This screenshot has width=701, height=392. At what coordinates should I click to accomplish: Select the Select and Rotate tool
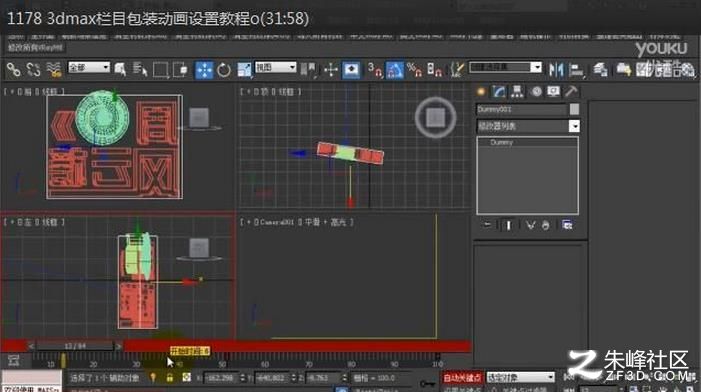pos(224,70)
